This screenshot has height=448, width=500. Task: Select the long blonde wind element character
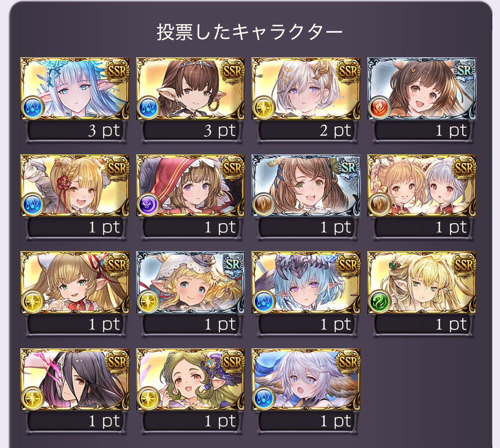pyautogui.click(x=422, y=282)
